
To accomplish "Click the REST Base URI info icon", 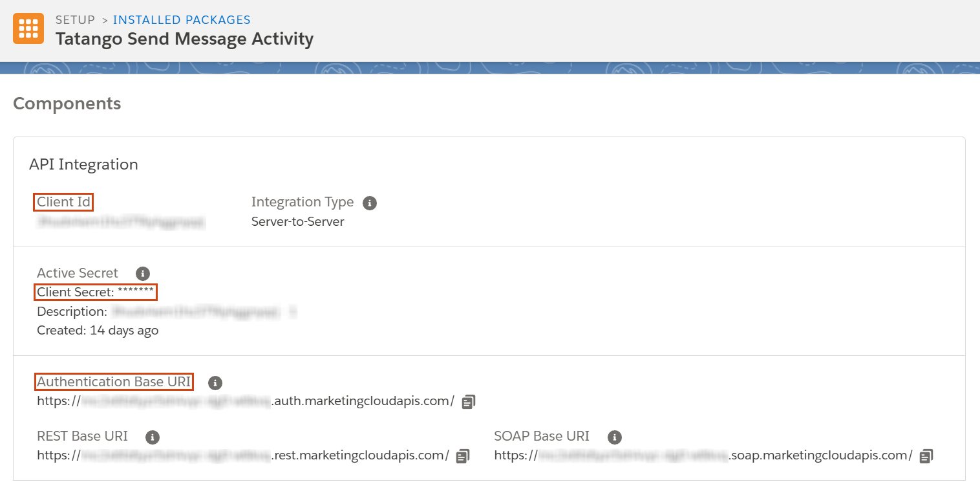I will 153,437.
